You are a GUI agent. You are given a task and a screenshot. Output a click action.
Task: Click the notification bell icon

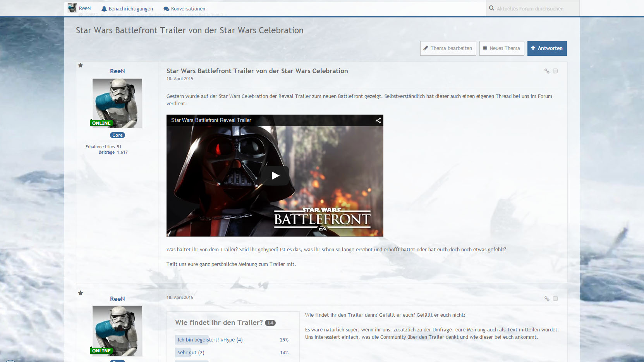pyautogui.click(x=104, y=9)
